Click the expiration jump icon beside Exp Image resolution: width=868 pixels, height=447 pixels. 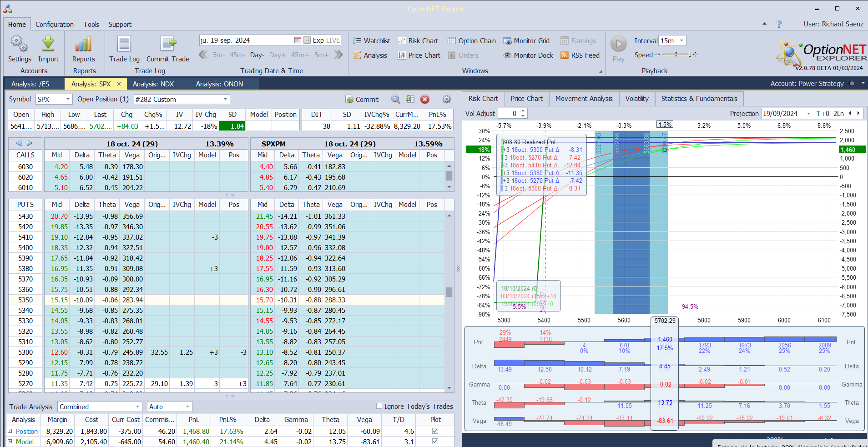[x=307, y=40]
